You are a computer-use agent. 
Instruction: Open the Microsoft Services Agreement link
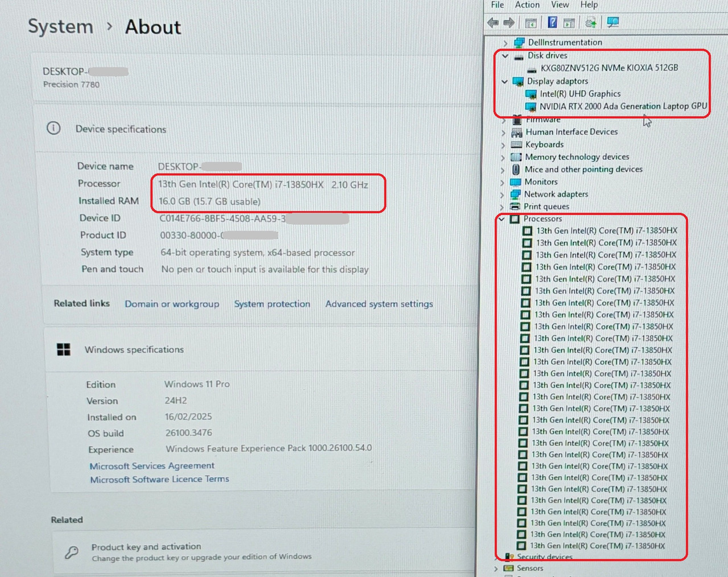click(x=152, y=465)
